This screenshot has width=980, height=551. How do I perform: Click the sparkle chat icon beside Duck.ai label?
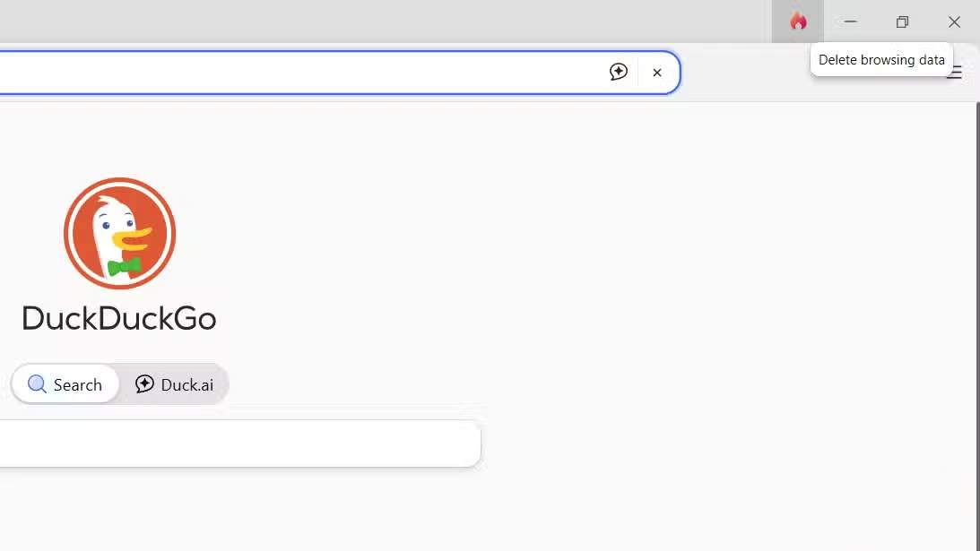click(143, 383)
